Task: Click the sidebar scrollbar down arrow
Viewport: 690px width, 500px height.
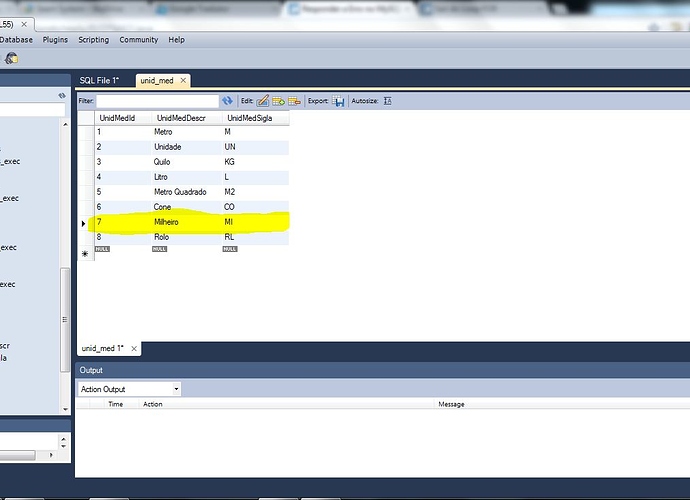Action: click(66, 409)
